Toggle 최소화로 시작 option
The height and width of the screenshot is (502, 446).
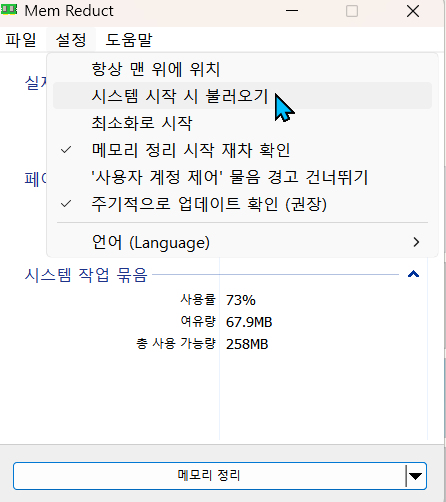click(242, 123)
